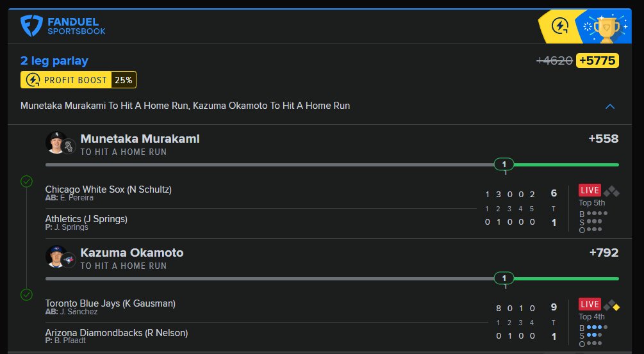Click the struck-through +4620 original odds
The height and width of the screenshot is (354, 644).
click(554, 61)
